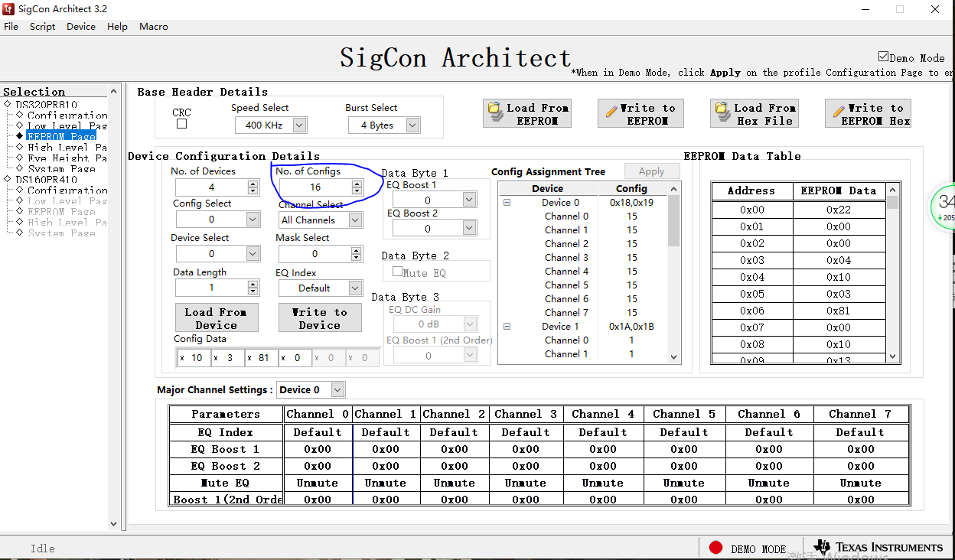
Task: Toggle the Mute EQ checkbox
Action: 397,272
